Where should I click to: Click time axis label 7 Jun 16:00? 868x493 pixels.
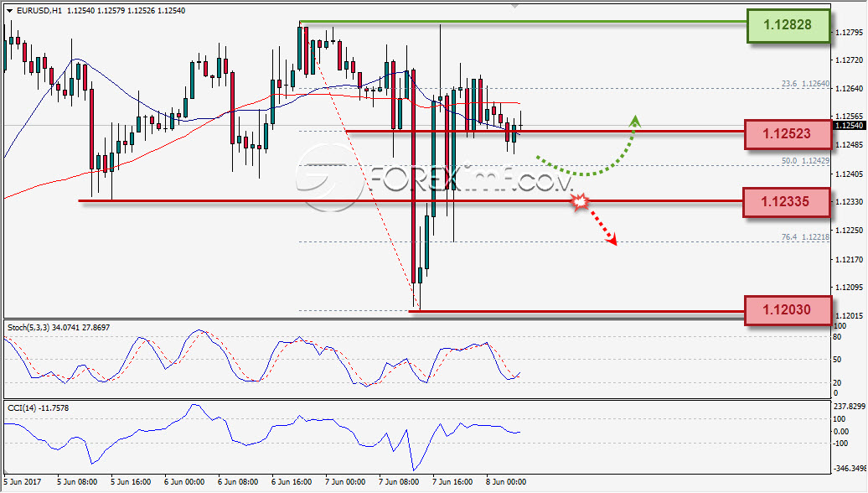click(x=452, y=482)
